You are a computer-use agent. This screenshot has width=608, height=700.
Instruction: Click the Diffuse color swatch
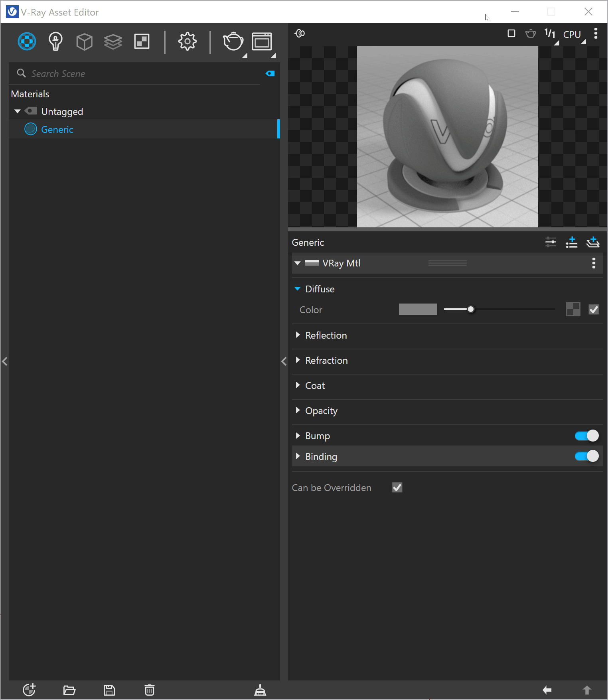[x=418, y=310]
